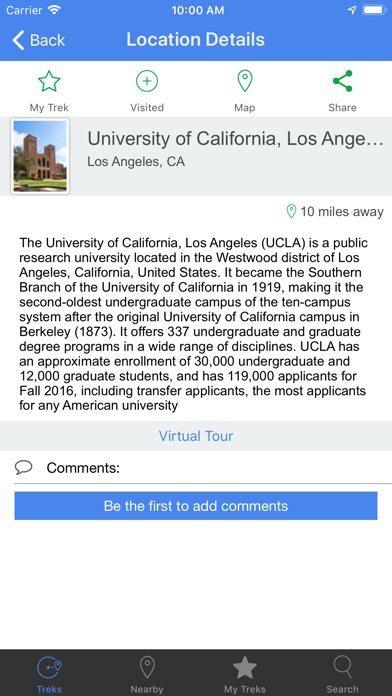Tap the UCLA description paragraph

click(x=193, y=324)
